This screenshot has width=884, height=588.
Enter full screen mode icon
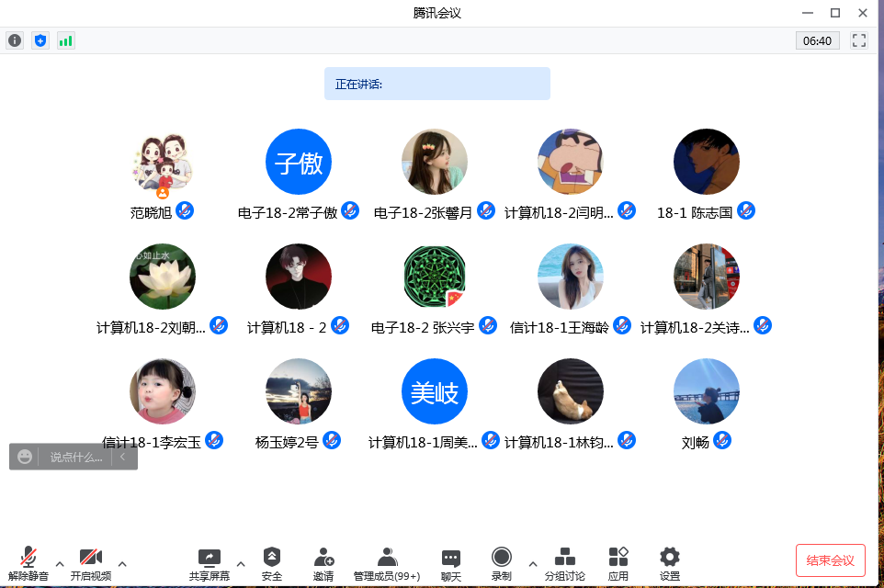tap(859, 40)
